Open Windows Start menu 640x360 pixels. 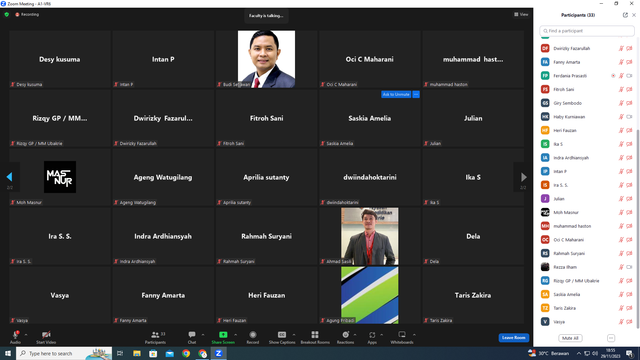point(8,353)
